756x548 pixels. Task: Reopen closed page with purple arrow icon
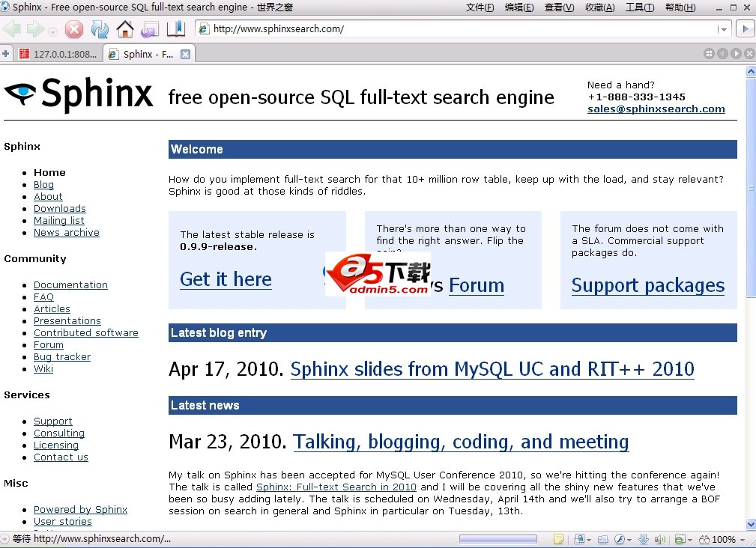tap(150, 29)
